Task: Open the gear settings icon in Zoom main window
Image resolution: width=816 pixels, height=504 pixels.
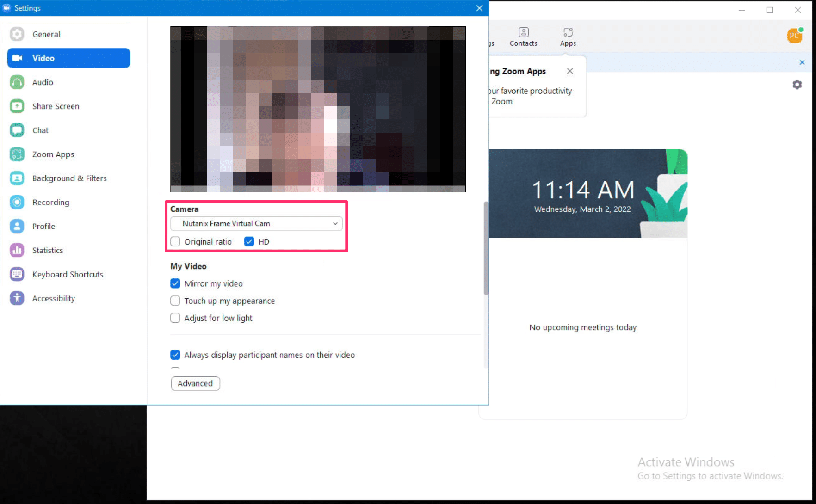Action: coord(797,85)
